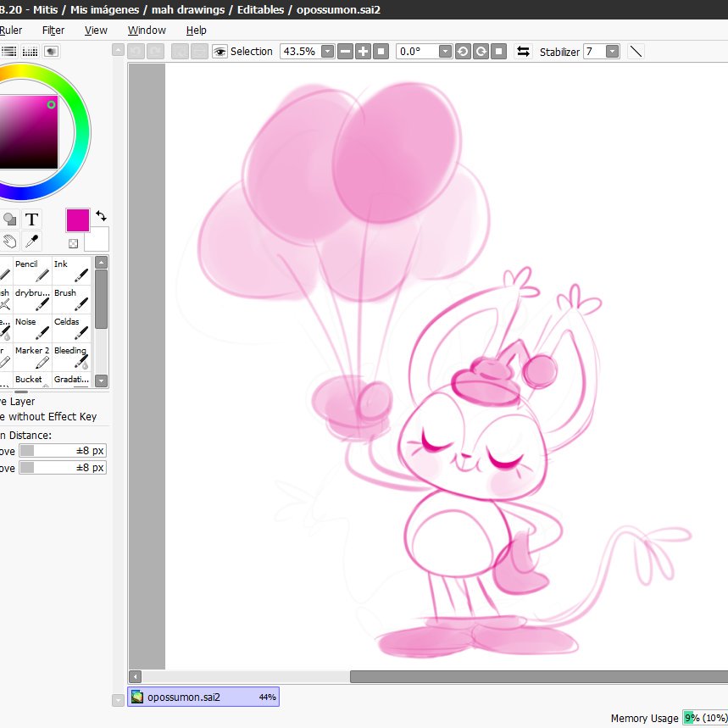Choose the Gradation tool

71,380
